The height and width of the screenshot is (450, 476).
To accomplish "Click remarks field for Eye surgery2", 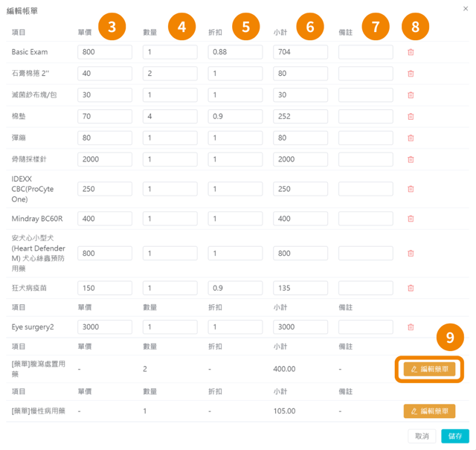I will [x=366, y=327].
